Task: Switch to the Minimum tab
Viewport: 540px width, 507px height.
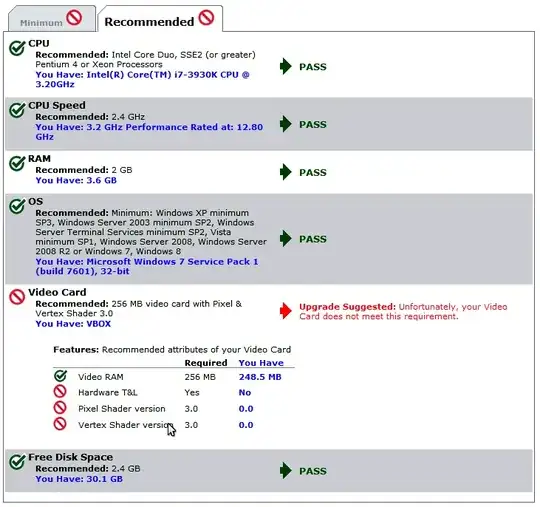Action: coord(52,19)
